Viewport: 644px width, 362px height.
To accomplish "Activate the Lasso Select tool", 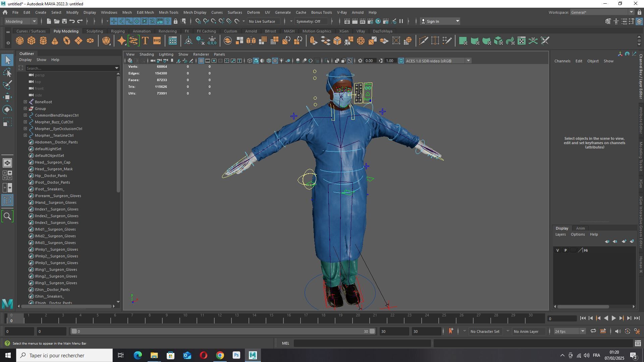I will pos(7,73).
